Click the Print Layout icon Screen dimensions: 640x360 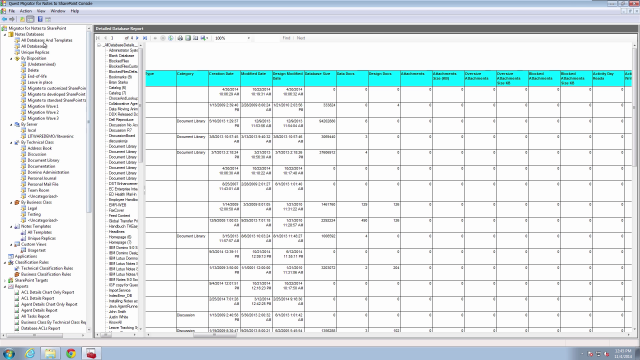188,38
